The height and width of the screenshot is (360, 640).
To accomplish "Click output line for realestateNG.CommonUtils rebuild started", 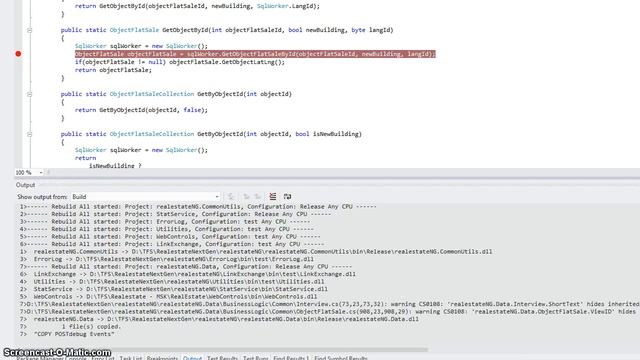I will [198, 207].
